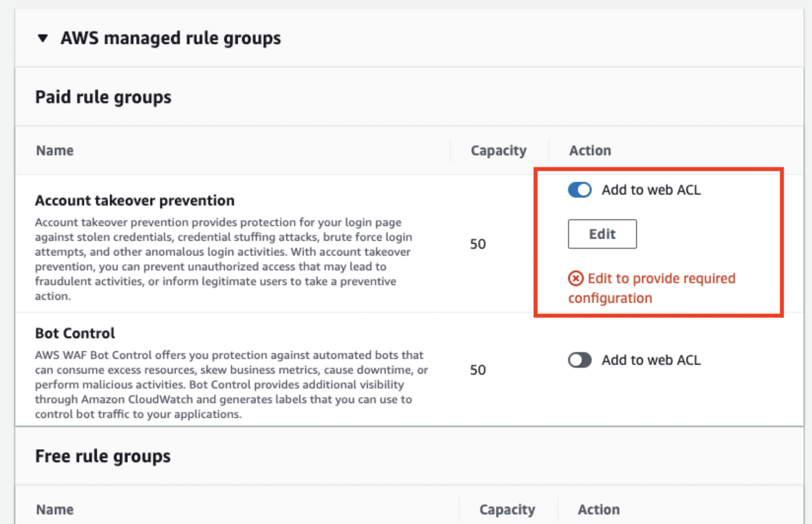Click the red error icon beside required configuration
Screen dimensions: 812x524
click(576, 278)
